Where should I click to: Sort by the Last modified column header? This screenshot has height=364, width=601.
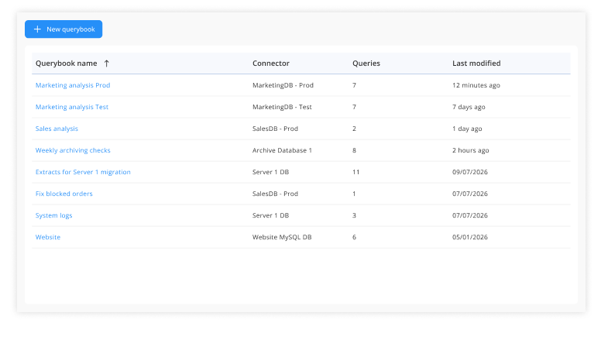click(476, 64)
